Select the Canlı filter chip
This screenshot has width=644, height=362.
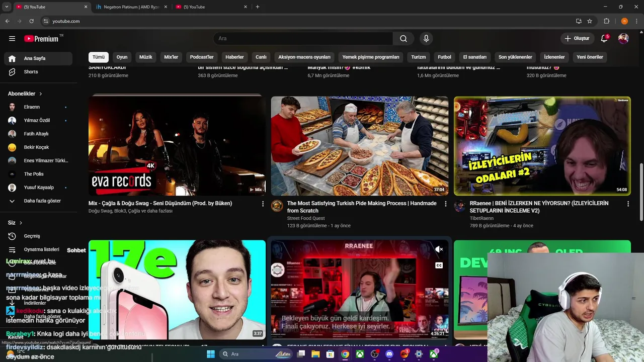point(261,57)
